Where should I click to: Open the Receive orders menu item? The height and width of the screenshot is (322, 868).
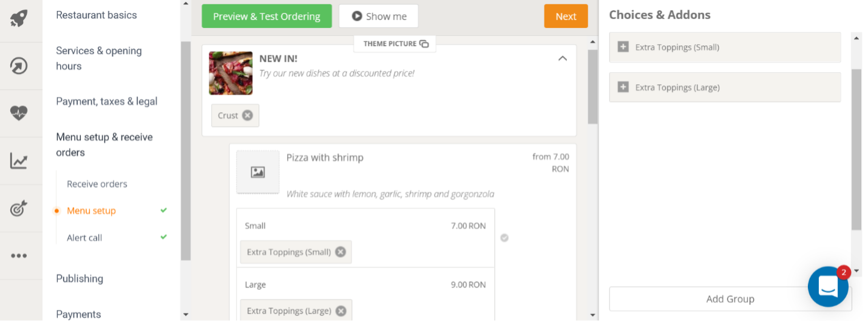tap(97, 184)
